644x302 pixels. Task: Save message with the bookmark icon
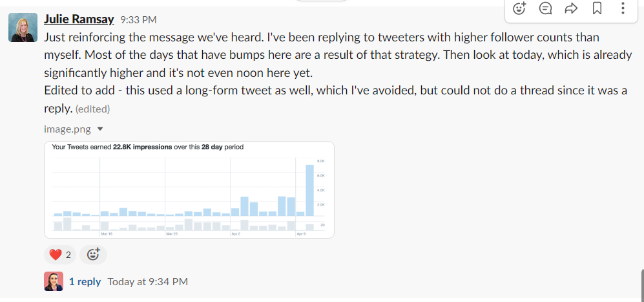pos(597,8)
